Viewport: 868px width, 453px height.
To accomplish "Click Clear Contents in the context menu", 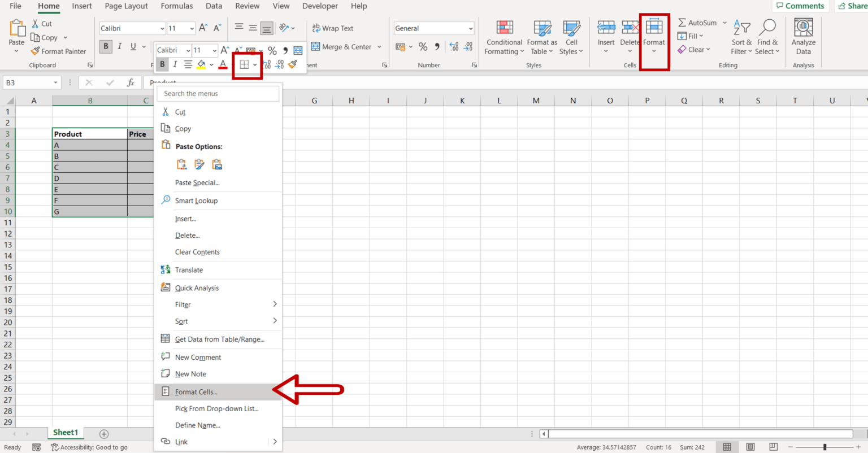I will point(196,252).
